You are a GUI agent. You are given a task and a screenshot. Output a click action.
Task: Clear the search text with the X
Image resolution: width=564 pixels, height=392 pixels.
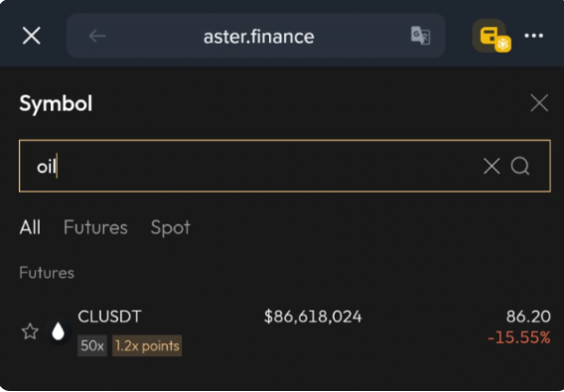(x=492, y=166)
